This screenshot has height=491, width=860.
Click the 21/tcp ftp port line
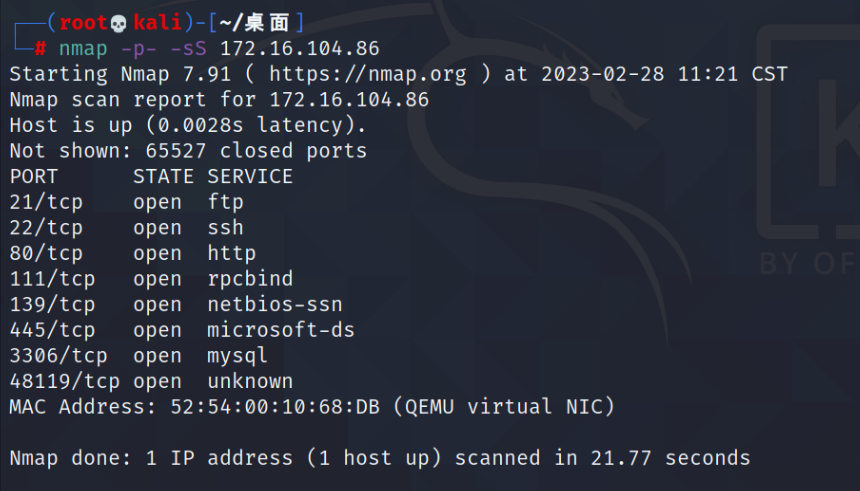coord(127,202)
